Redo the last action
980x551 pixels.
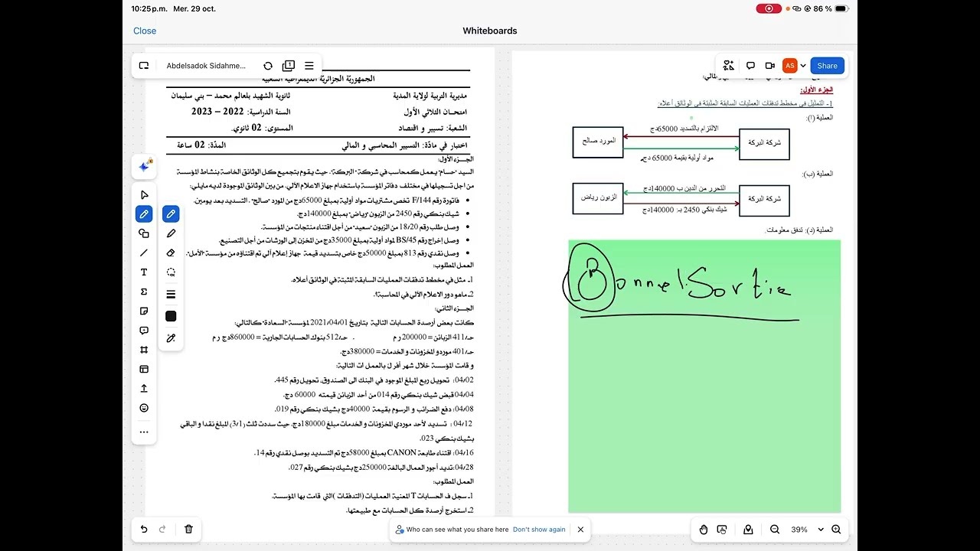coord(162,529)
